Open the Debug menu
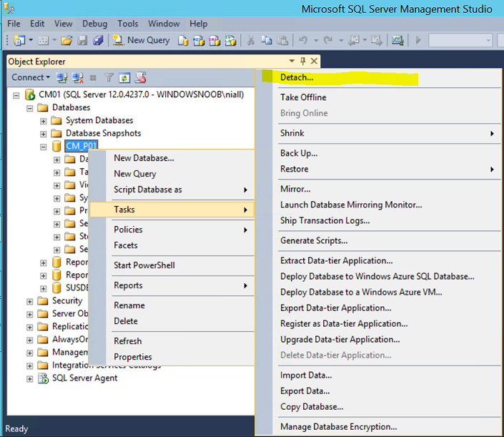This screenshot has width=504, height=437. (95, 24)
